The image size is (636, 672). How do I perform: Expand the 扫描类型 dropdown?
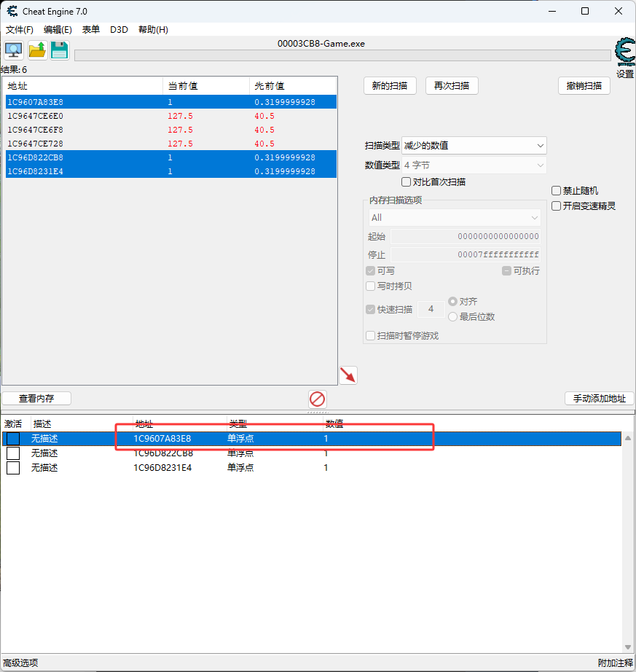[474, 146]
